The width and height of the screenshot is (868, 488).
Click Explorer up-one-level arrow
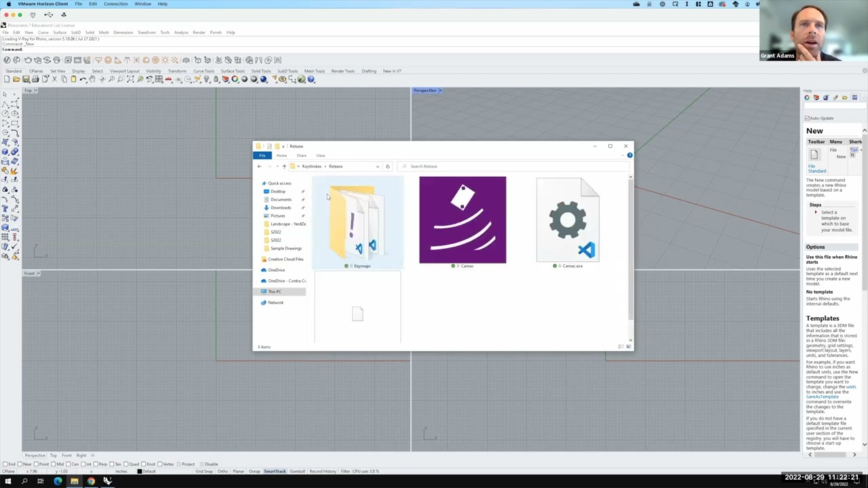[x=284, y=166]
